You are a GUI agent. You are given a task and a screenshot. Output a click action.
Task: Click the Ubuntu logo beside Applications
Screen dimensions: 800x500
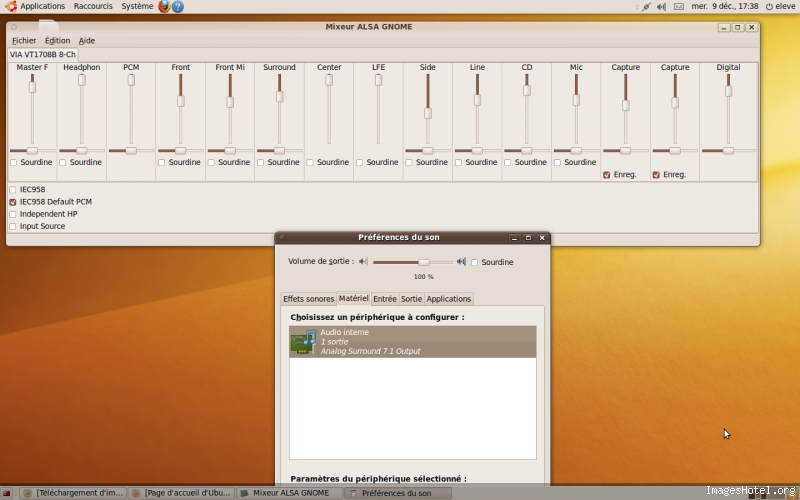pos(10,6)
